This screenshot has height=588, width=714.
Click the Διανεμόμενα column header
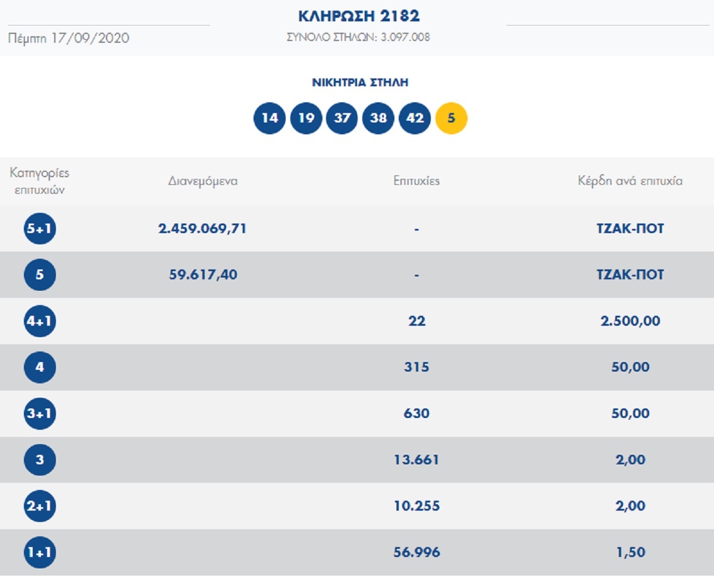coord(203,181)
